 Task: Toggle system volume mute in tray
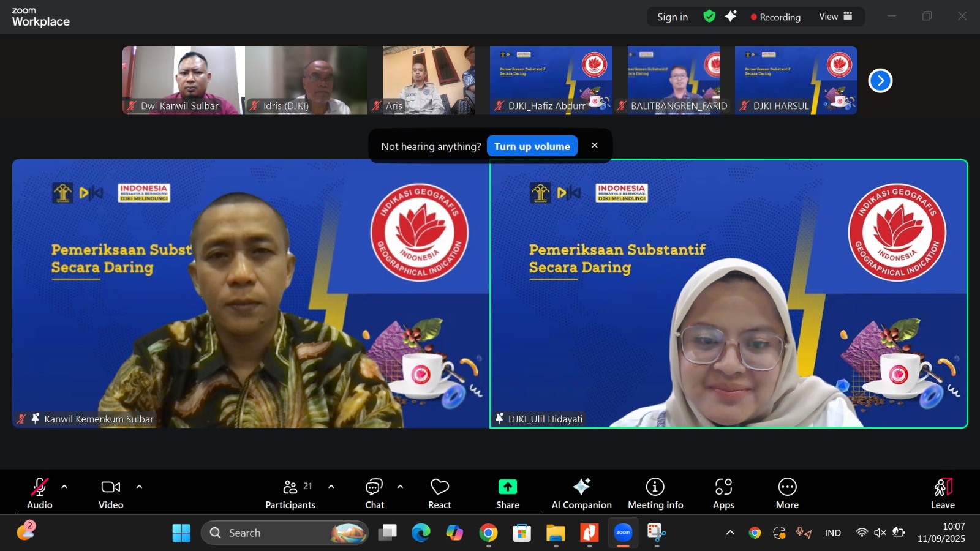click(880, 533)
